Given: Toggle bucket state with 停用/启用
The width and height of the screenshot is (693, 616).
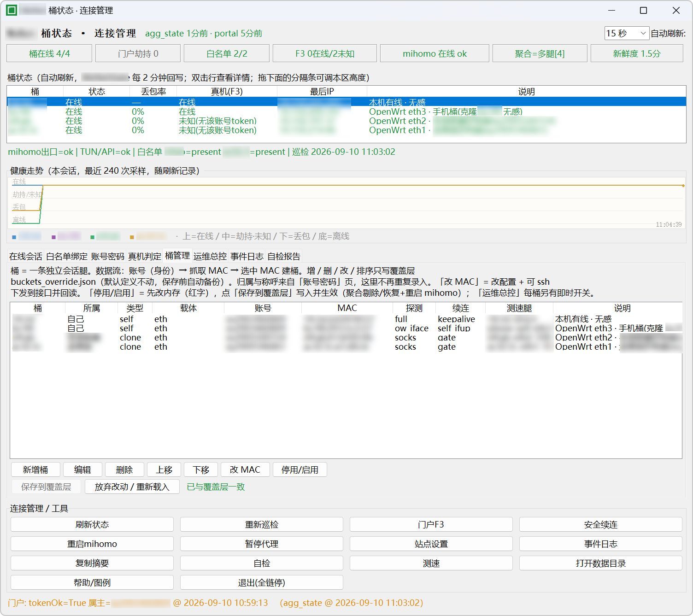Looking at the screenshot, I should (x=300, y=469).
